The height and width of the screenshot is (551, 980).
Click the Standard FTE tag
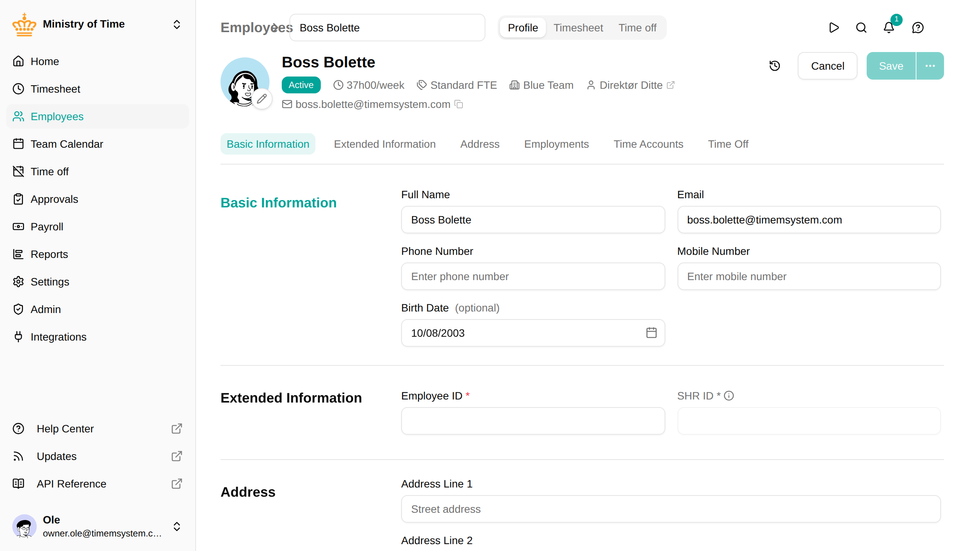pos(457,85)
